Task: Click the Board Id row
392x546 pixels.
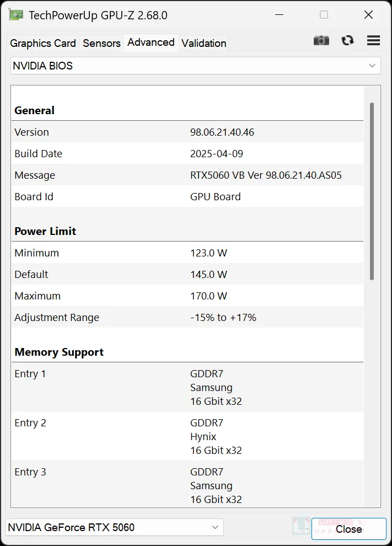Action: (x=187, y=197)
